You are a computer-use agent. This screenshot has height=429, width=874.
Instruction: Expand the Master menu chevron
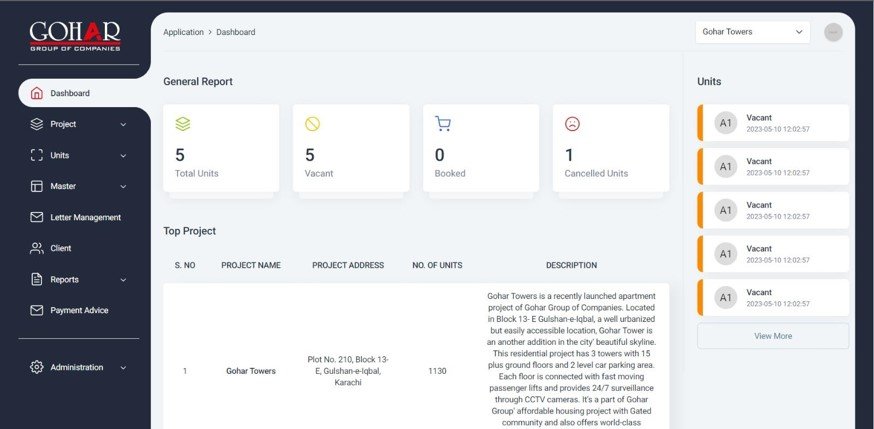coord(123,186)
